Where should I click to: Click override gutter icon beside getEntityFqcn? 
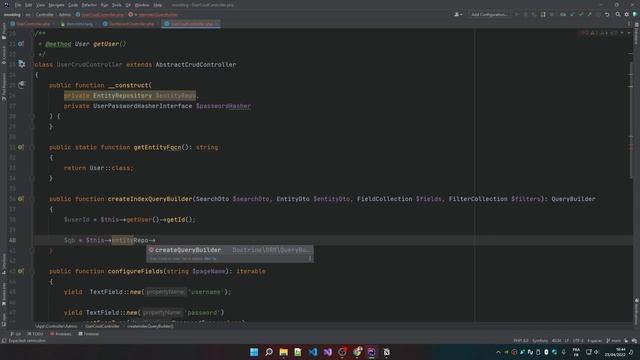[x=20, y=147]
